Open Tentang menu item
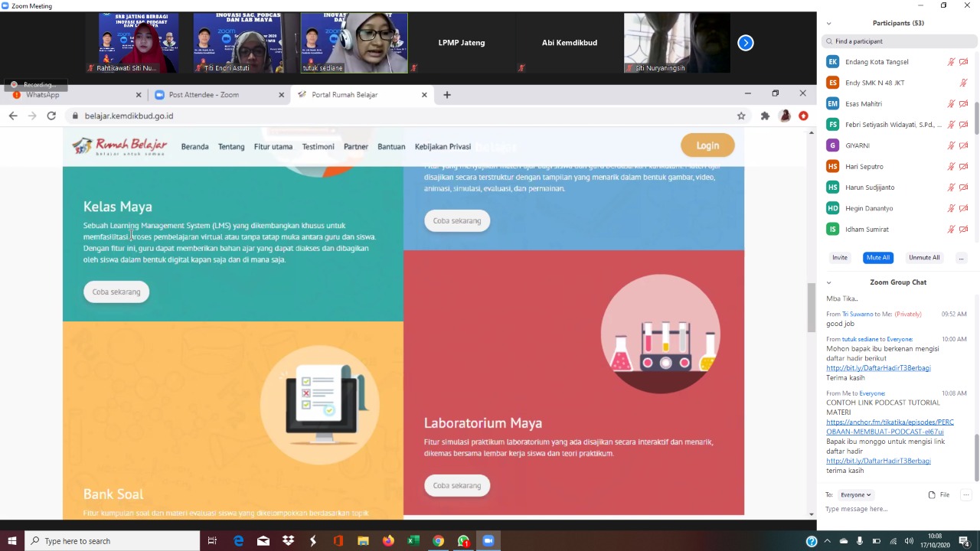980x551 pixels. pos(231,146)
